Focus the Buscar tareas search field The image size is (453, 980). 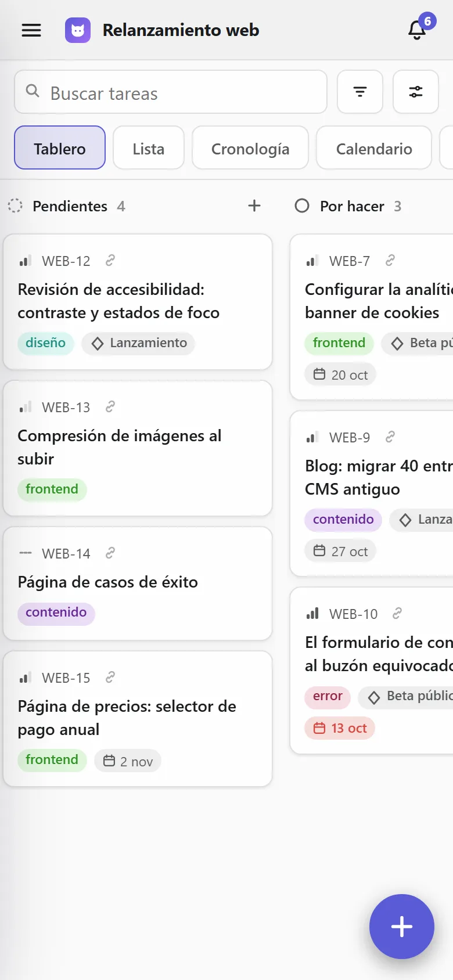pos(171,92)
